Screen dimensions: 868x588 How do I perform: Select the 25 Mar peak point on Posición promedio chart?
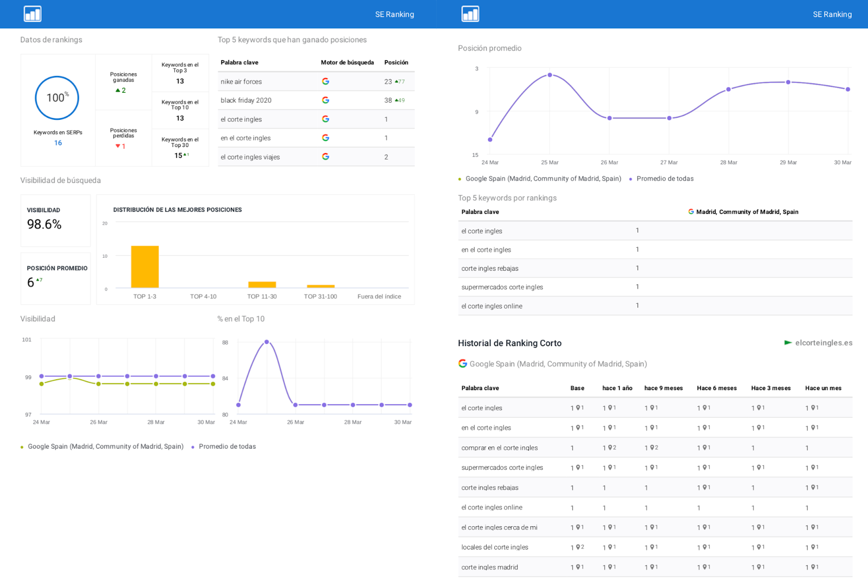(550, 75)
